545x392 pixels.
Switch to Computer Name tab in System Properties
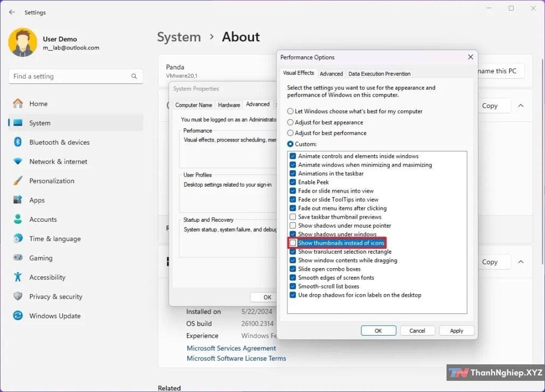coord(194,105)
